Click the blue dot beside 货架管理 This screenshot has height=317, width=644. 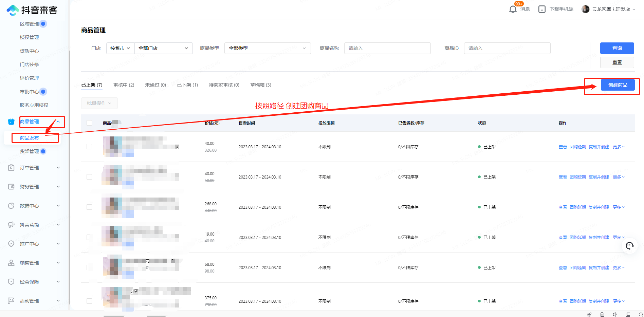pos(43,151)
